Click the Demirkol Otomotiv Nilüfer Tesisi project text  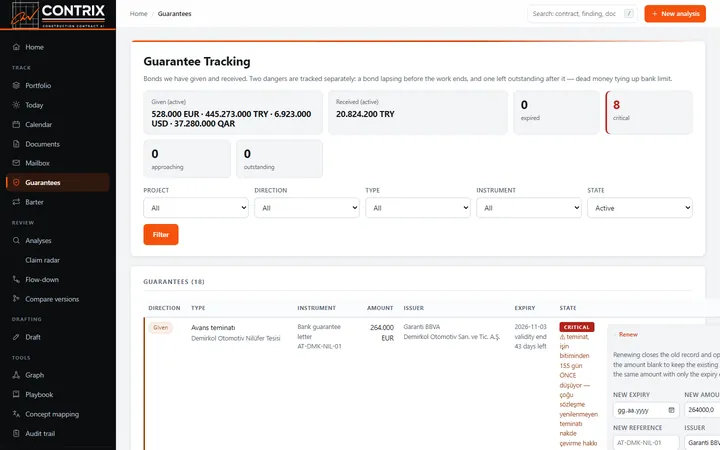coord(236,338)
